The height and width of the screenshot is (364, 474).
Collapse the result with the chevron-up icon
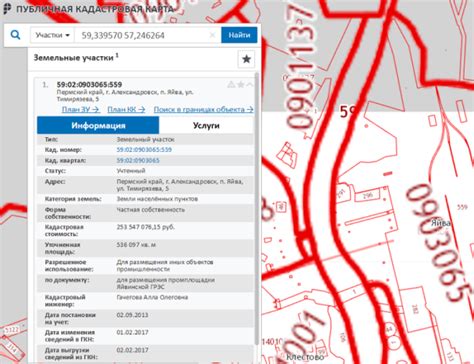[x=249, y=85]
